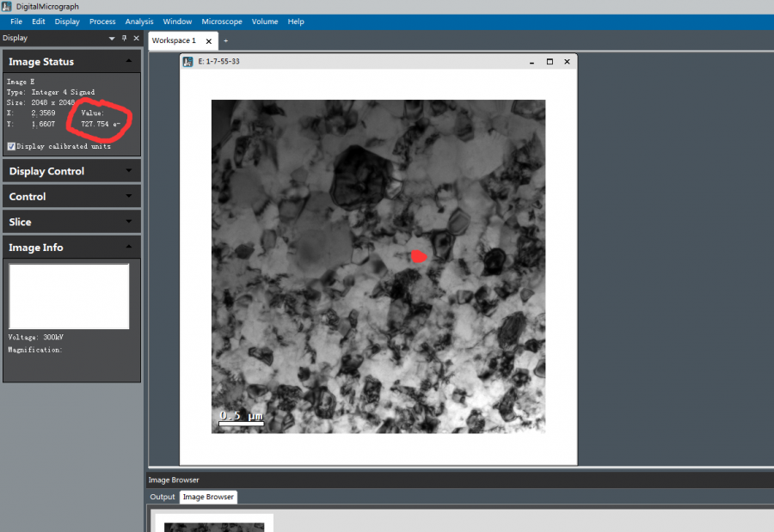The height and width of the screenshot is (532, 774).
Task: Click the Voltage: 300kV text
Action: 35,338
